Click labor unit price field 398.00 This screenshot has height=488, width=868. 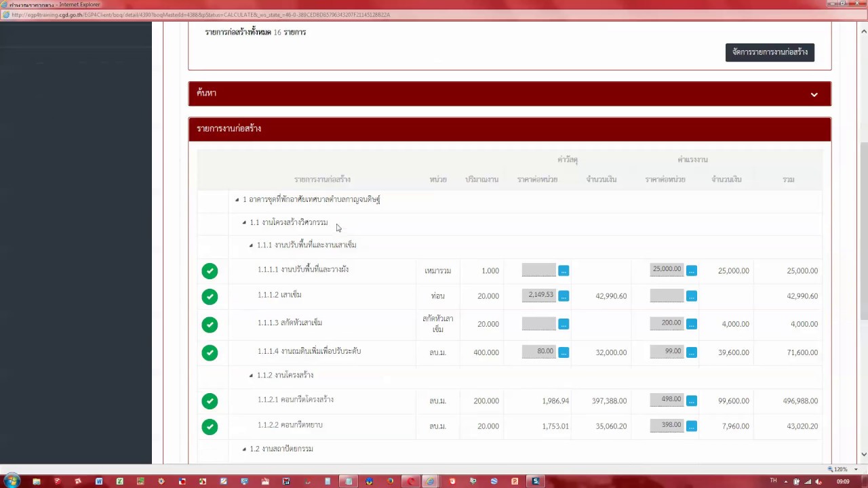coord(667,426)
